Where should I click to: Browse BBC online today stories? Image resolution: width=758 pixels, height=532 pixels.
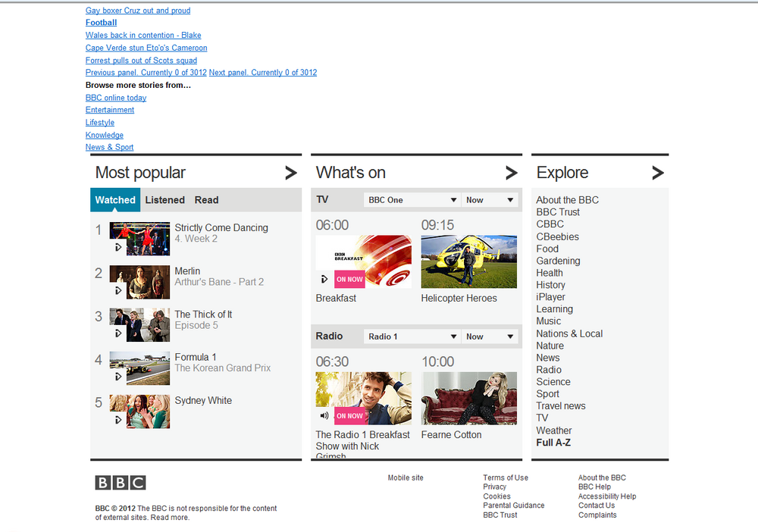(116, 98)
